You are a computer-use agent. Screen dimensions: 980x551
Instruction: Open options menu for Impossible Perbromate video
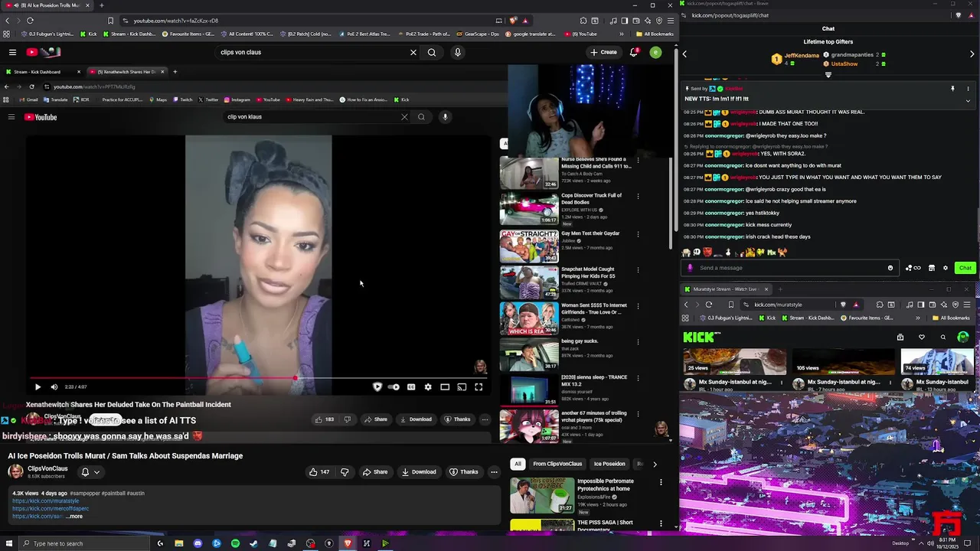(661, 482)
